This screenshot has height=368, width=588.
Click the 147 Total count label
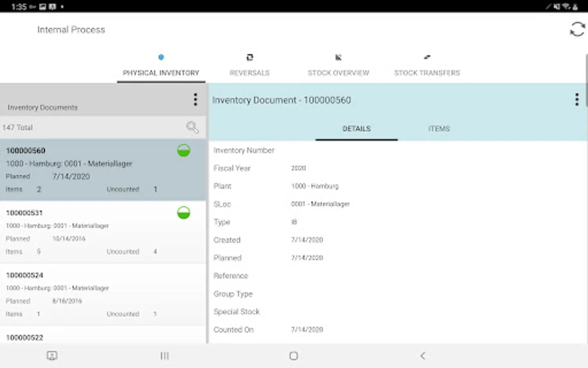[17, 127]
